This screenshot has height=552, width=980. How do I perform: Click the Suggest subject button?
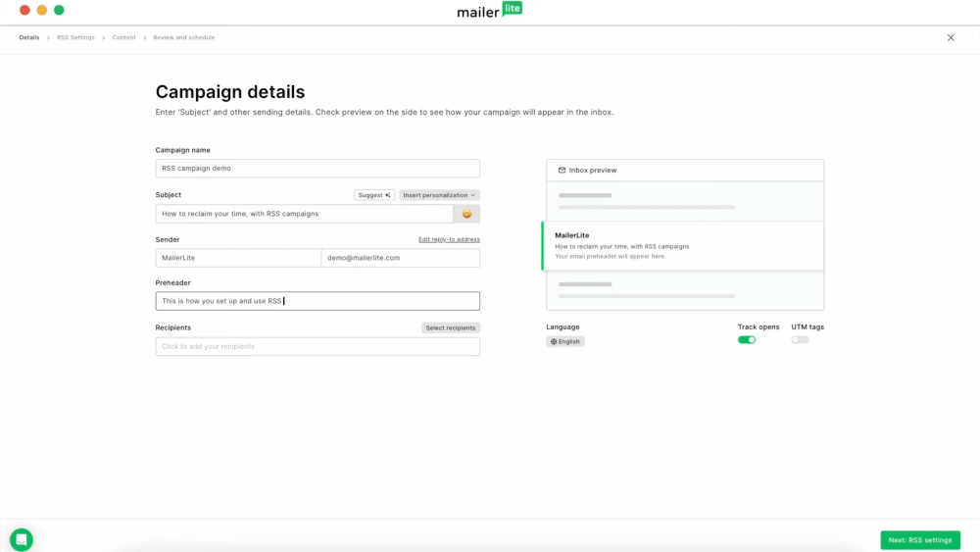coord(374,195)
